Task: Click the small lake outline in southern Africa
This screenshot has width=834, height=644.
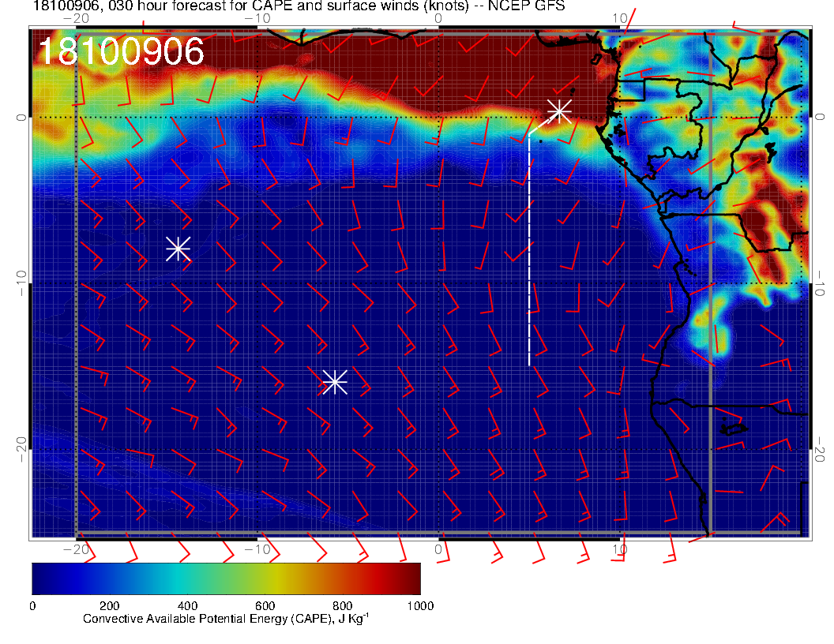Action: click(x=734, y=429)
